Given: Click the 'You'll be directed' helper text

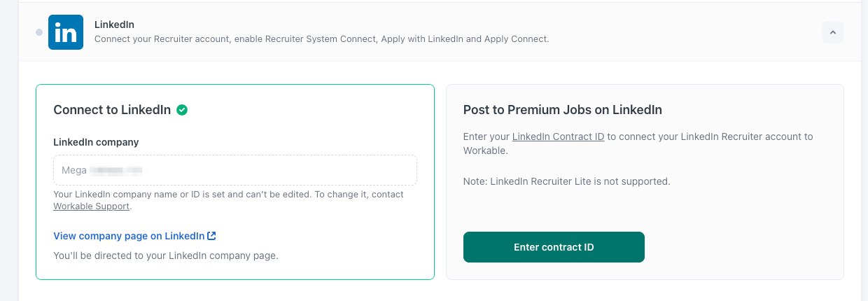Looking at the screenshot, I should click(x=166, y=255).
